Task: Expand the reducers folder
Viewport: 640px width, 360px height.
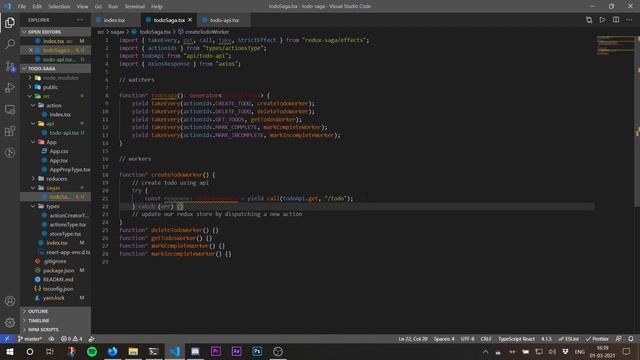Action: coord(56,179)
